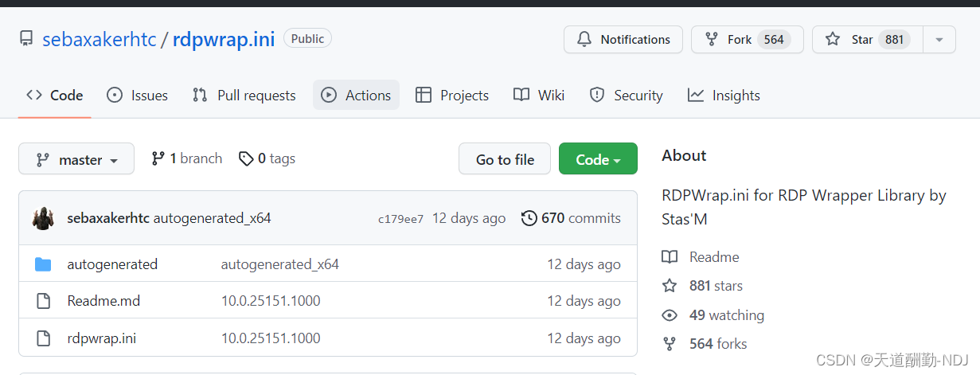Image resolution: width=980 pixels, height=375 pixels.
Task: Open the Insights tab
Action: point(724,96)
